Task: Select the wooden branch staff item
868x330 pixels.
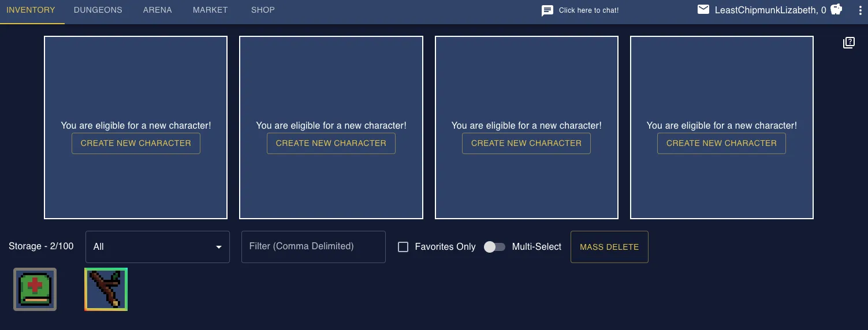Action: point(106,290)
